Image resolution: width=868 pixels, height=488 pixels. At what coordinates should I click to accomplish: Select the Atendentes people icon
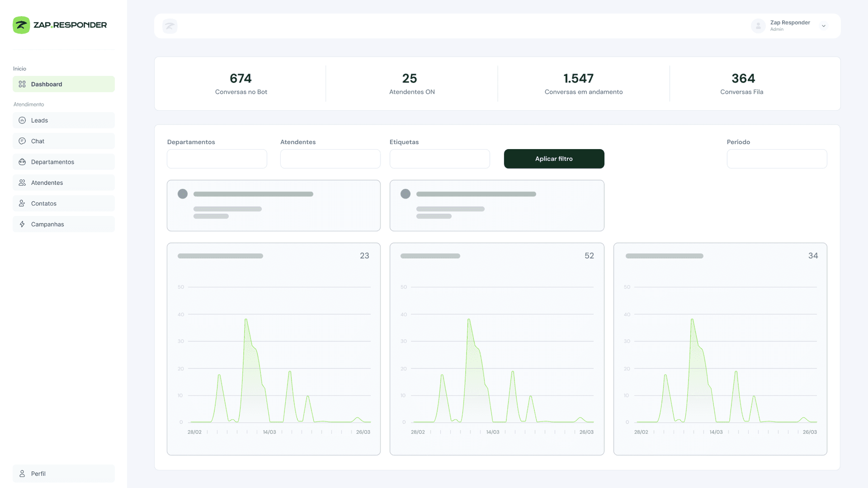[x=22, y=183]
